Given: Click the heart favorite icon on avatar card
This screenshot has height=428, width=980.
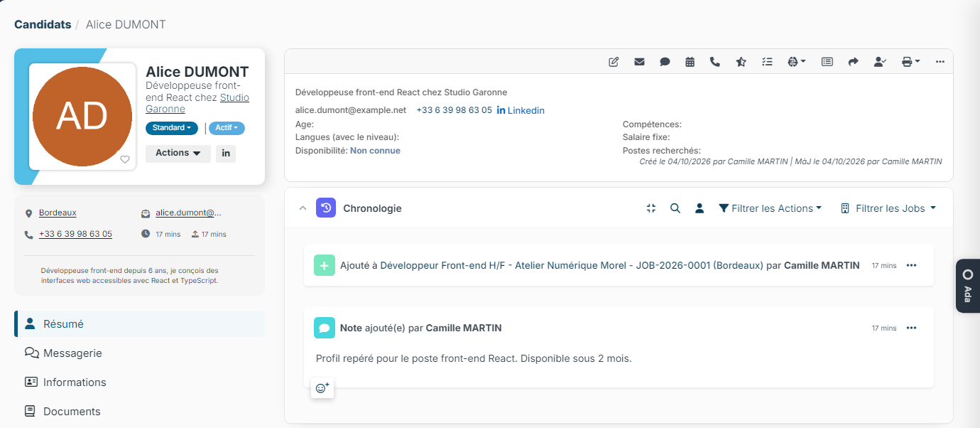Looking at the screenshot, I should [125, 159].
